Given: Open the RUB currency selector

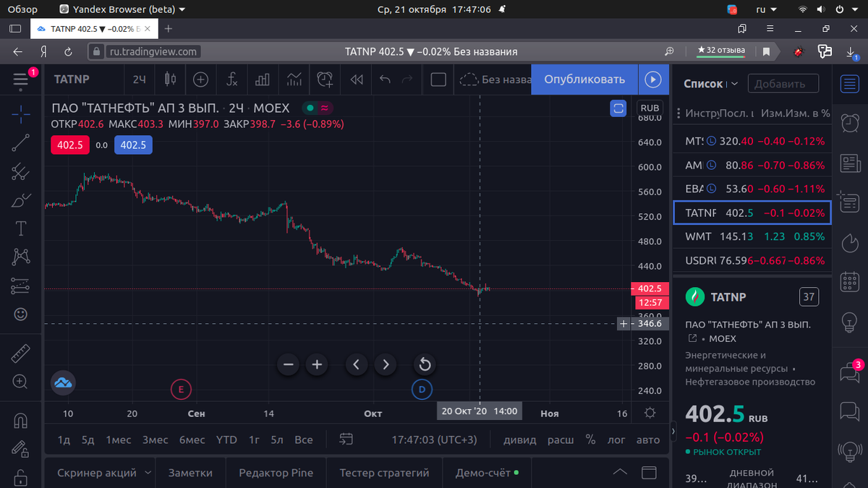Looking at the screenshot, I should click(649, 108).
